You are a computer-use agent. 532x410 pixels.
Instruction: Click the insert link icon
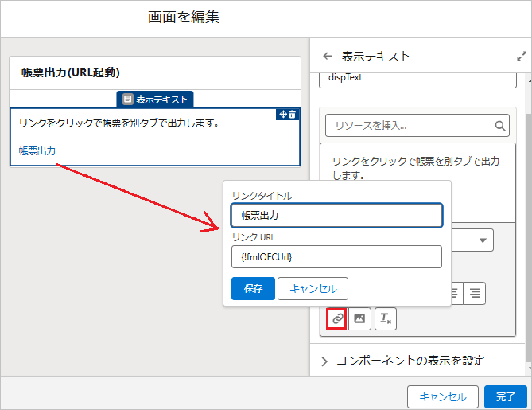(x=336, y=318)
